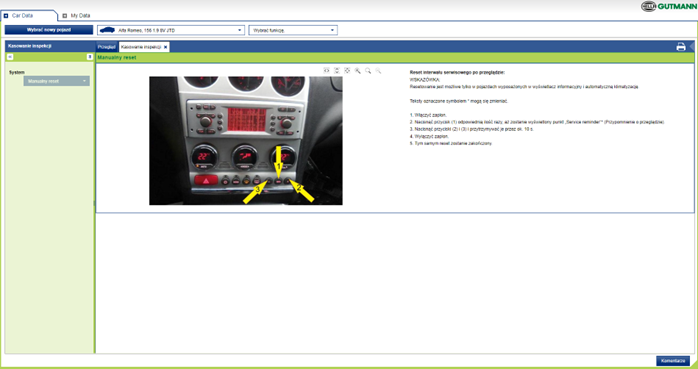This screenshot has height=369, width=698.
Task: Select the Kasowanie inspekcji tab
Action: pyautogui.click(x=143, y=47)
